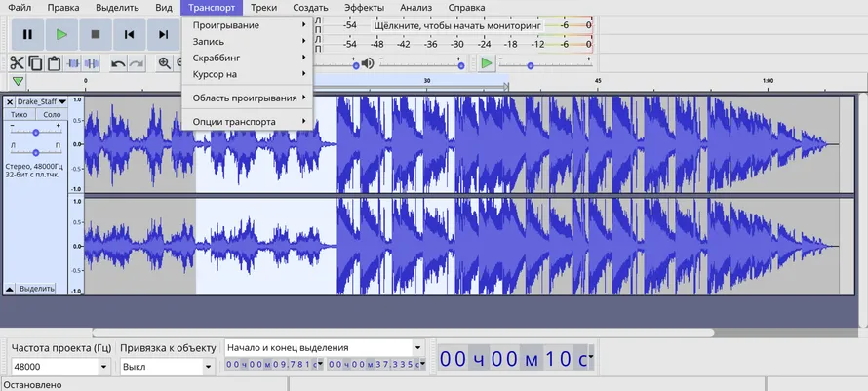The width and height of the screenshot is (868, 391).
Task: Open the Привязка к объекту Выкл dropdown
Action: pyautogui.click(x=208, y=367)
